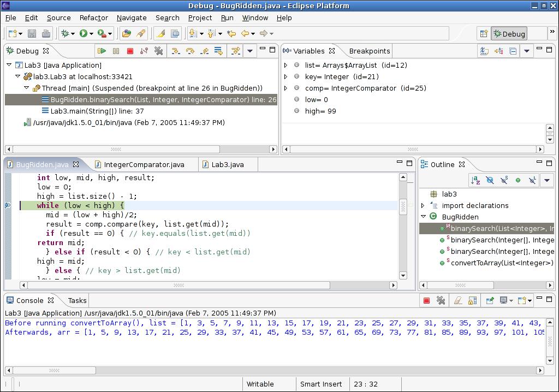Viewport: 559px width, 392px height.
Task: Click the Print icon in main toolbar
Action: pos(46,33)
